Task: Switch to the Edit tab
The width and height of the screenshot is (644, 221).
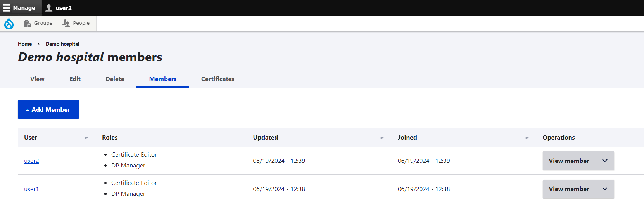Action: coord(75,79)
